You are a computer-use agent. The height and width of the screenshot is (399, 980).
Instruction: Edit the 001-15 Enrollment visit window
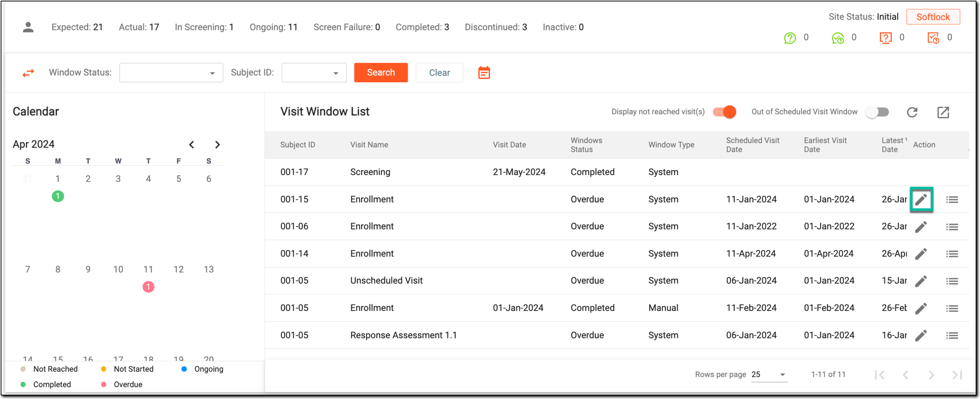921,200
